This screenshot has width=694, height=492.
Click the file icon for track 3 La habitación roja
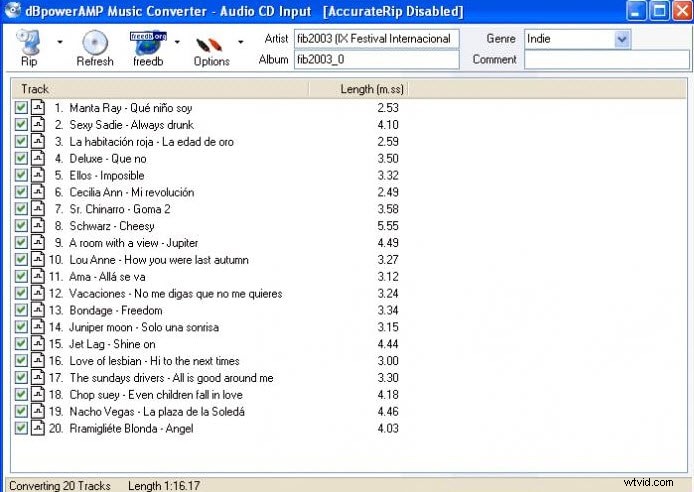[38, 141]
